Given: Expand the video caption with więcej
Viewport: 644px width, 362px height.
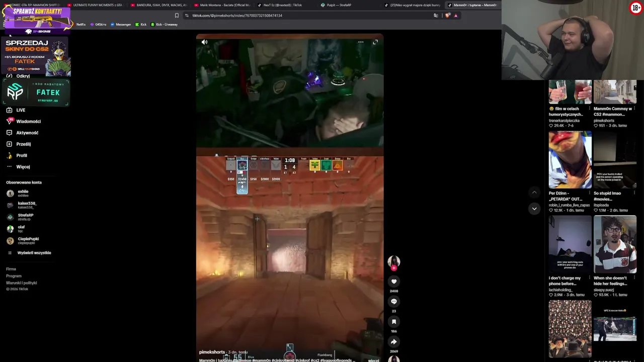Looking at the screenshot, I should [373, 360].
